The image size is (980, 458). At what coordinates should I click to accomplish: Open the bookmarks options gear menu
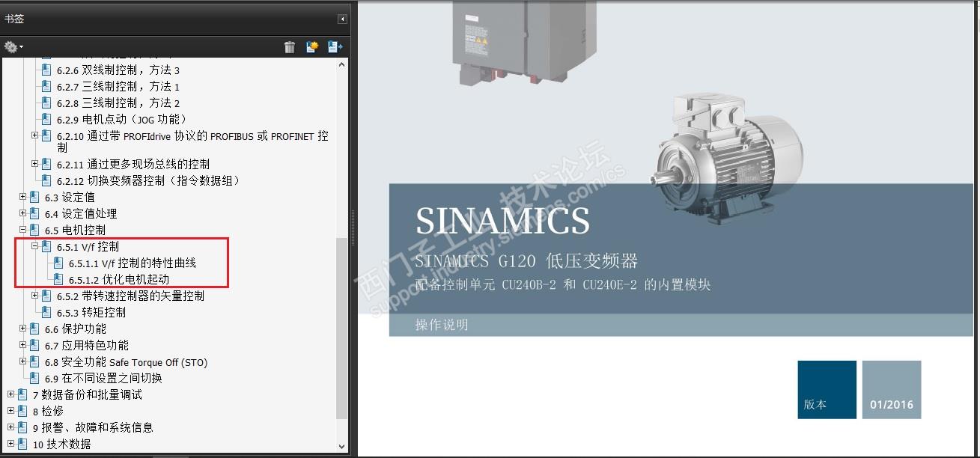coord(13,47)
